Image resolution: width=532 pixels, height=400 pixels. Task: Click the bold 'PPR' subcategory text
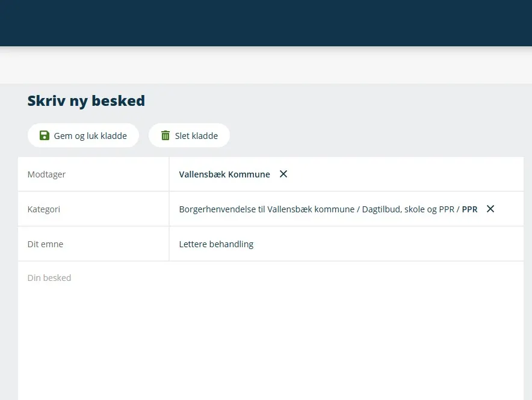(x=469, y=209)
